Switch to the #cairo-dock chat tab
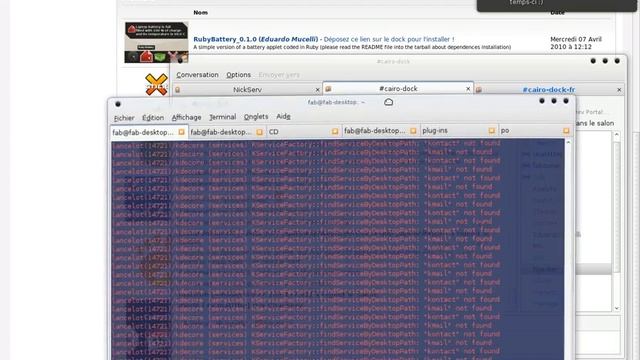640x360 pixels. click(x=398, y=89)
